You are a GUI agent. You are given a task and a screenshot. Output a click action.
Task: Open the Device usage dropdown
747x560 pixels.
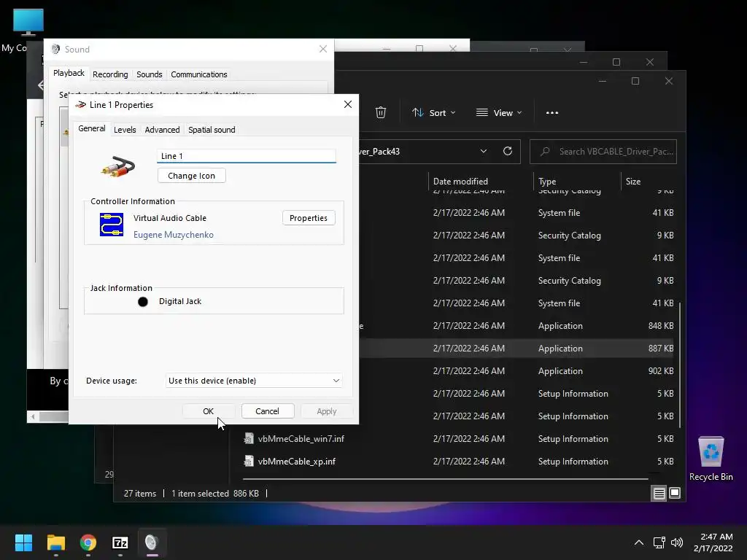tap(254, 381)
